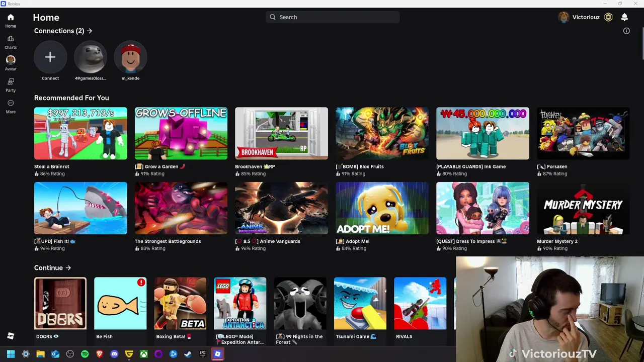Open Settings from the taskbar
Screen dimensions: 644x362
click(x=26, y=354)
